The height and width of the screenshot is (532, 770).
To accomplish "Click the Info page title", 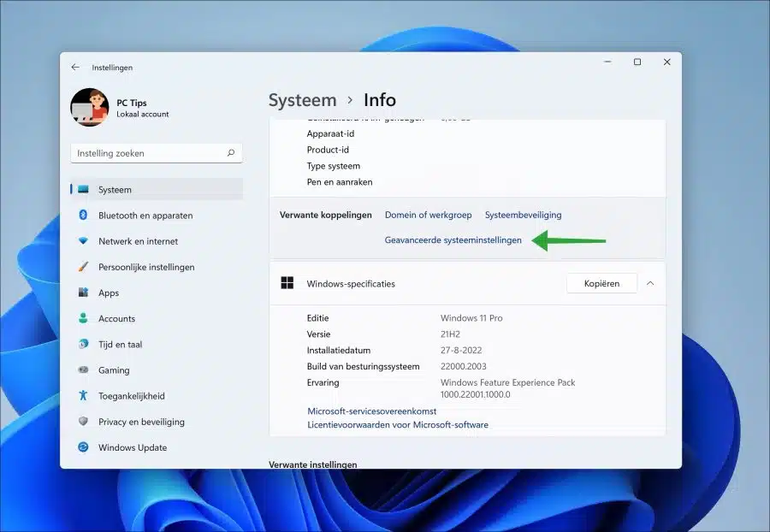I will 380,100.
